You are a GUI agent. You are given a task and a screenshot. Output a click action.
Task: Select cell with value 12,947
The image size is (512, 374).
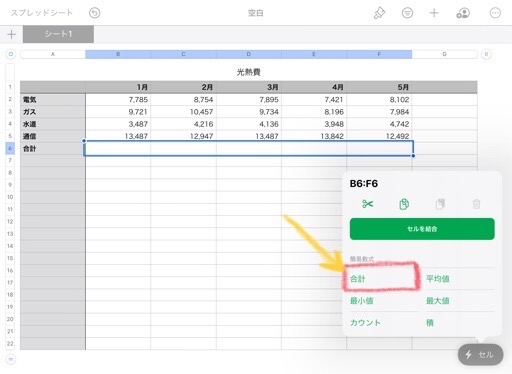[x=183, y=136]
